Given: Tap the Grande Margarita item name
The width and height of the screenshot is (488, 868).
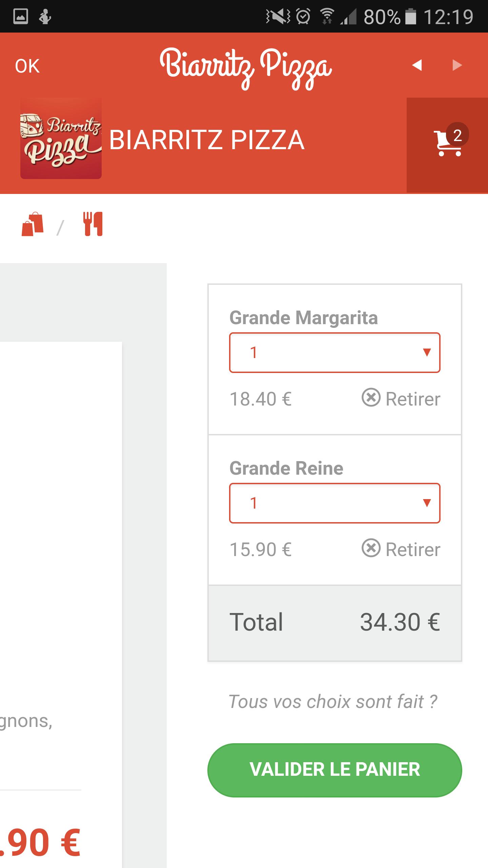Looking at the screenshot, I should click(x=304, y=318).
